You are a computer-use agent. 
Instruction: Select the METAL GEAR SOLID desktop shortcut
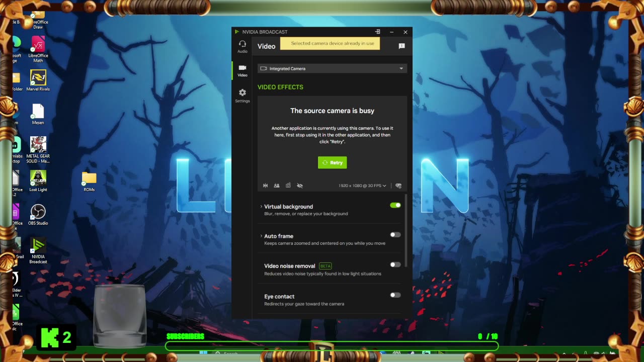(x=38, y=150)
